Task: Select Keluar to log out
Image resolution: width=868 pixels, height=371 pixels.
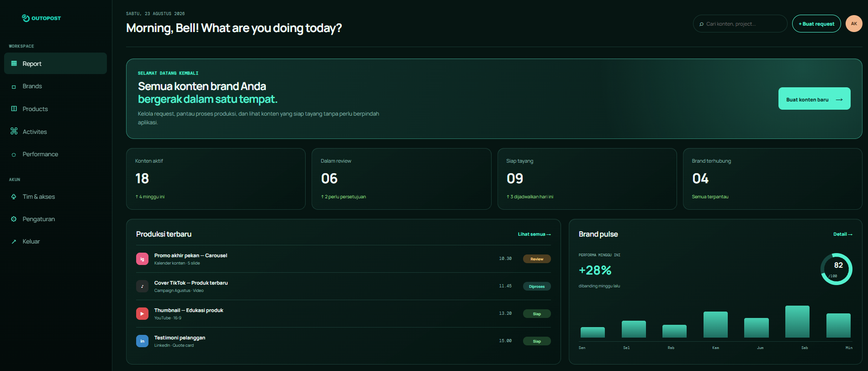Action: [x=55, y=241]
